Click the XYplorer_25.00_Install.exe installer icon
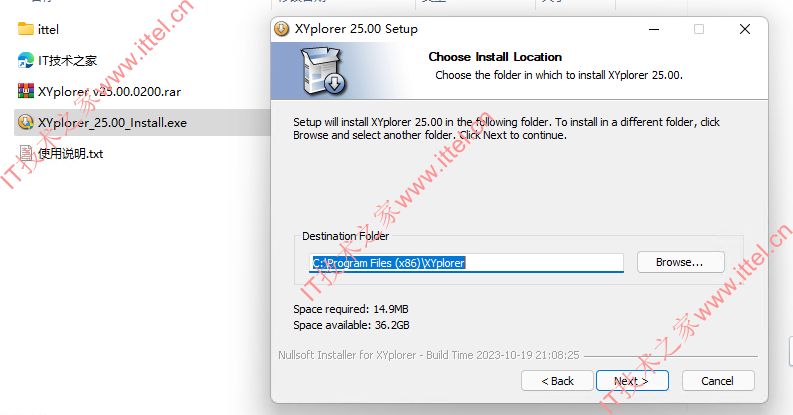The image size is (793, 415). click(x=25, y=122)
